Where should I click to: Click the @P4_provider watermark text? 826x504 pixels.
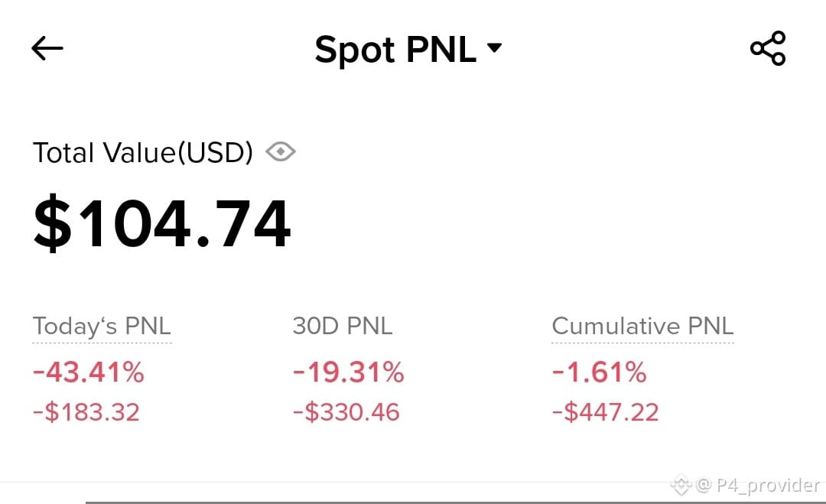tap(758, 485)
